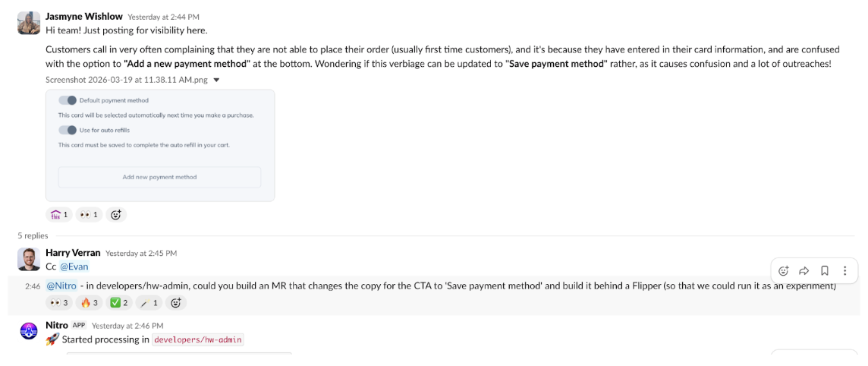This screenshot has height=366, width=868.
Task: Toggle Default payment method switch
Action: tap(68, 100)
